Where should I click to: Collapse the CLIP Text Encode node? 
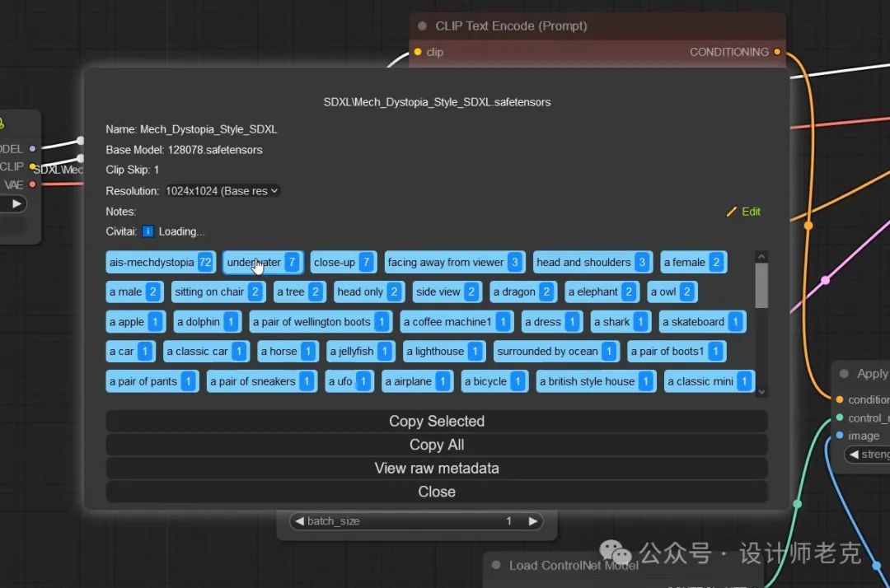pos(422,26)
